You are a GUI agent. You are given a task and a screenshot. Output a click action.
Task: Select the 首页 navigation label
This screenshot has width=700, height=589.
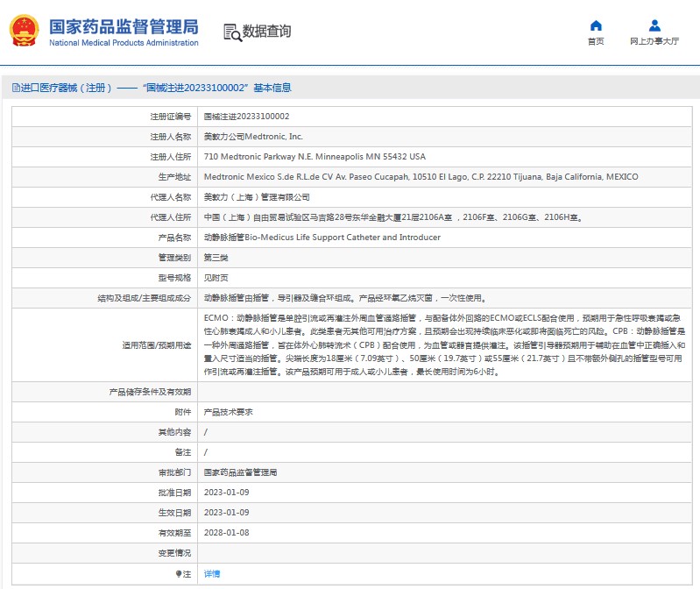596,41
